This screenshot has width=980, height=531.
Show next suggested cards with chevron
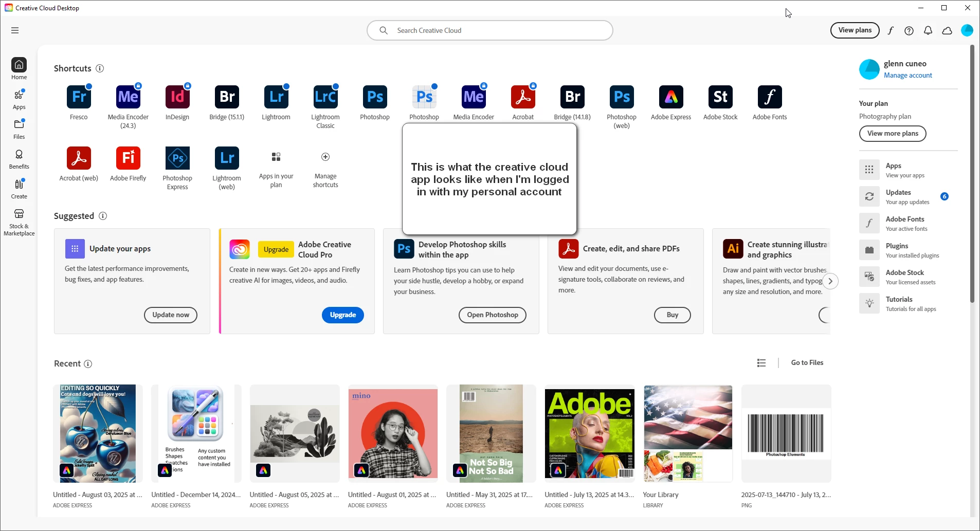point(830,281)
